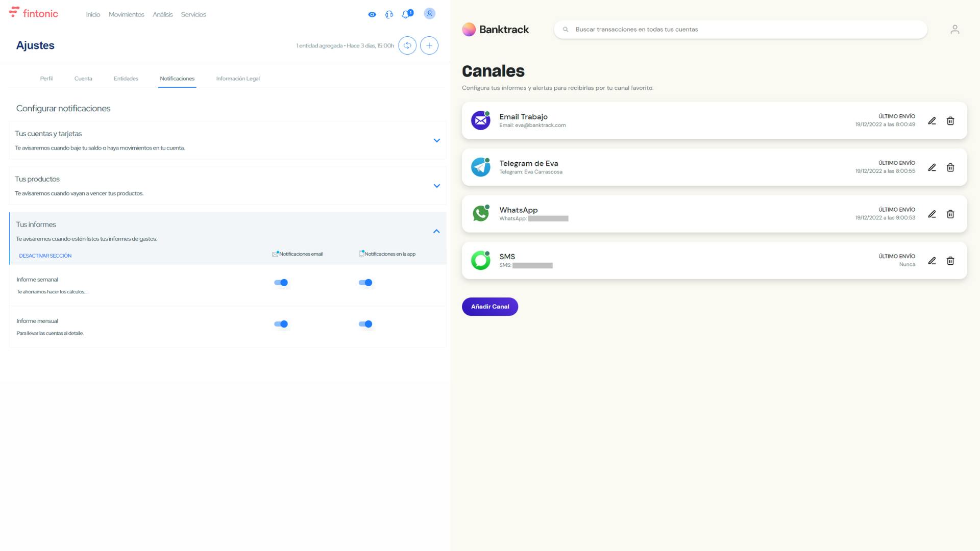Switch to the Entidades tab
This screenshot has width=980, height=551.
(126, 79)
